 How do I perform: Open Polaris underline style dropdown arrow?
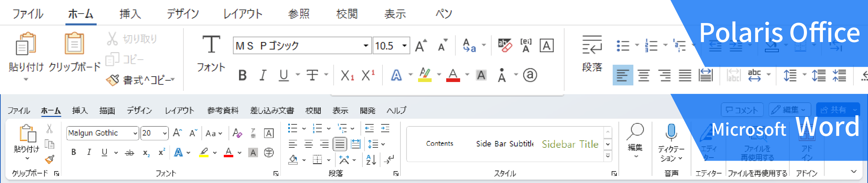pos(298,75)
